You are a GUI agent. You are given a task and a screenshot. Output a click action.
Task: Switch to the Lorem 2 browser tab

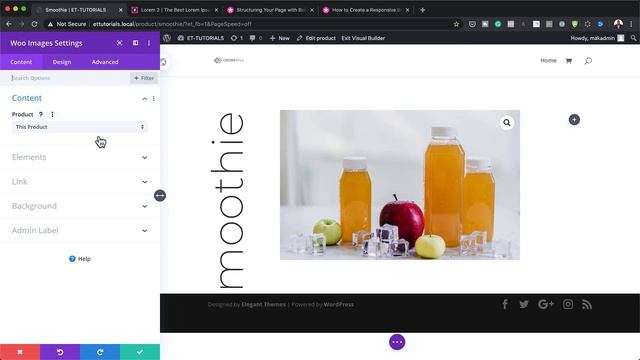coord(174,10)
